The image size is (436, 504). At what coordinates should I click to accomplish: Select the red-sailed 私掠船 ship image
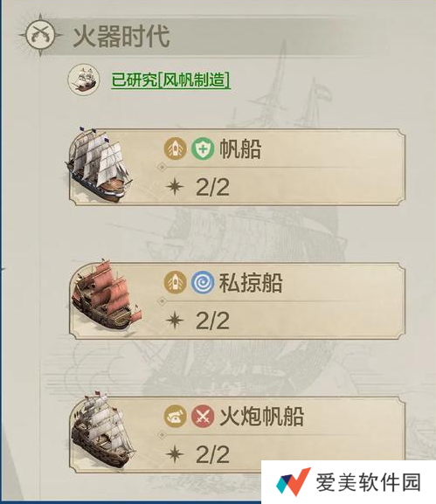click(106, 298)
